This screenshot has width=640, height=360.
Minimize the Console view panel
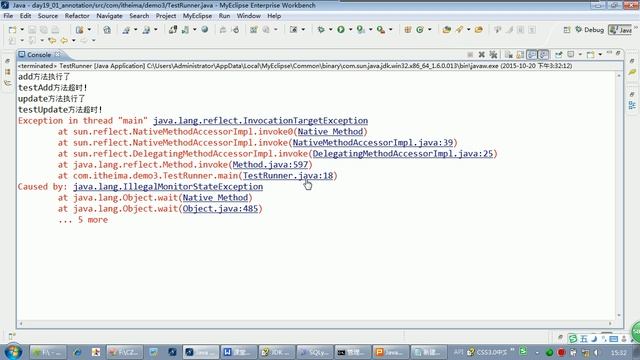tap(609, 53)
